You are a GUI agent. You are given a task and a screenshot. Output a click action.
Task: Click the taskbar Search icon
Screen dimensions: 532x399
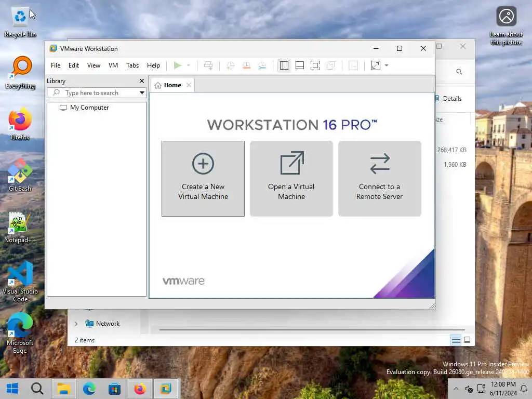37,389
